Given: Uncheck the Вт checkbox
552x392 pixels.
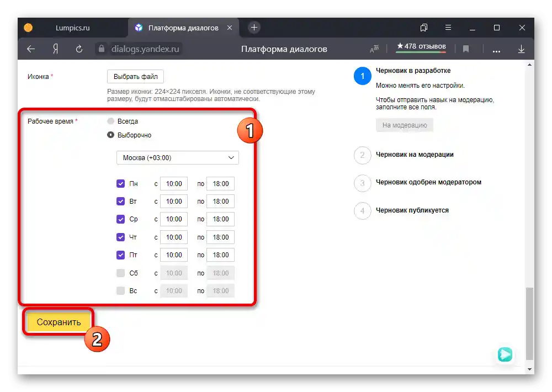Looking at the screenshot, I should (x=120, y=201).
